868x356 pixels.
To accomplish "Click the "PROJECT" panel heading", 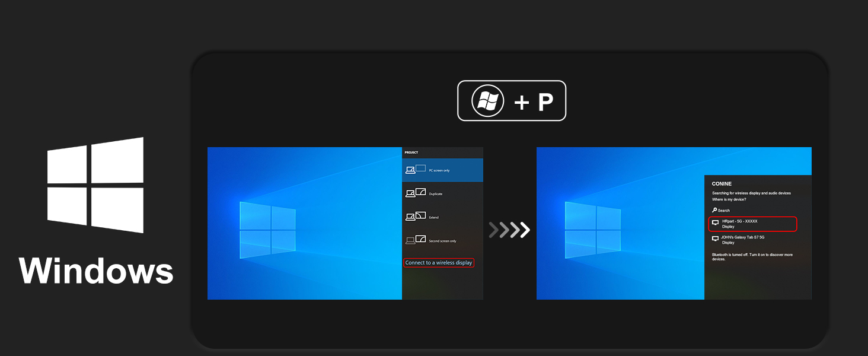I will [x=411, y=152].
